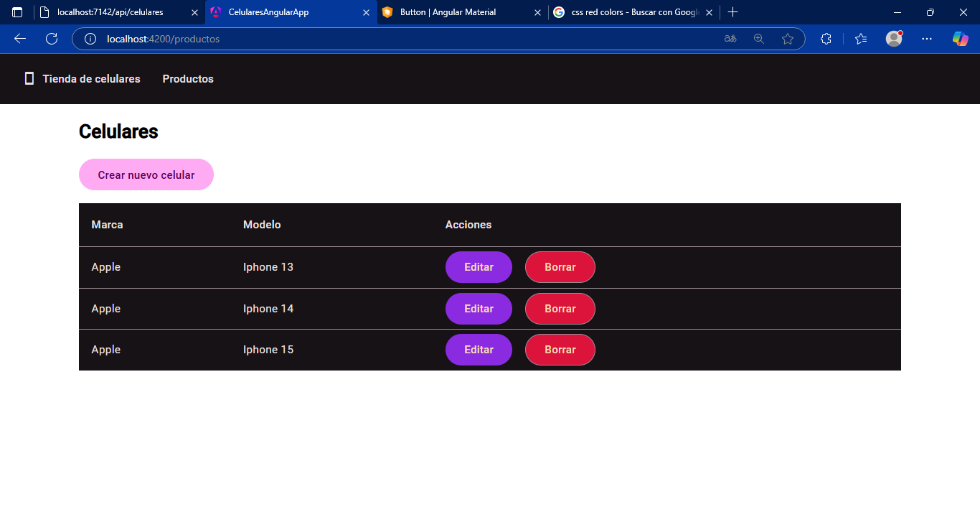The width and height of the screenshot is (980, 517).
Task: Close the Button | Angular Material tab
Action: click(537, 12)
